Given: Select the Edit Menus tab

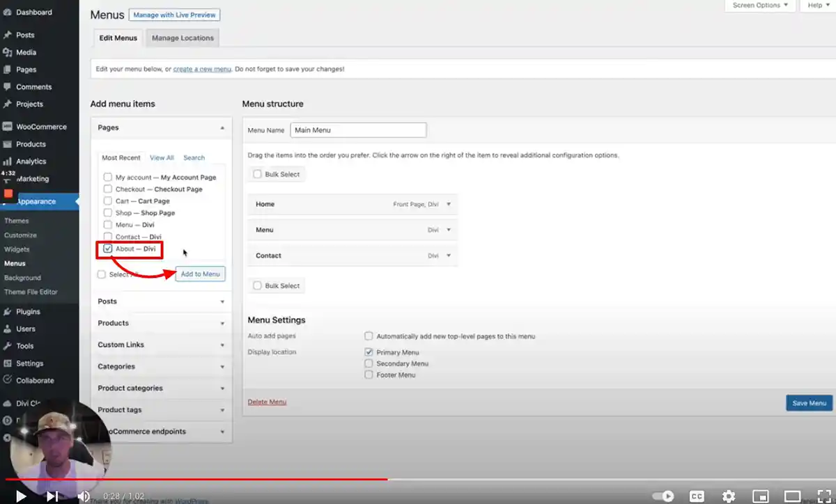Looking at the screenshot, I should [118, 38].
